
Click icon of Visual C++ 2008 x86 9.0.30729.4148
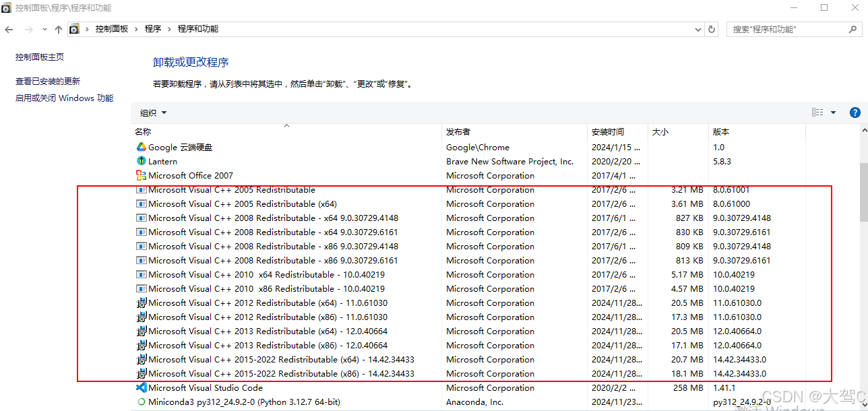point(142,246)
